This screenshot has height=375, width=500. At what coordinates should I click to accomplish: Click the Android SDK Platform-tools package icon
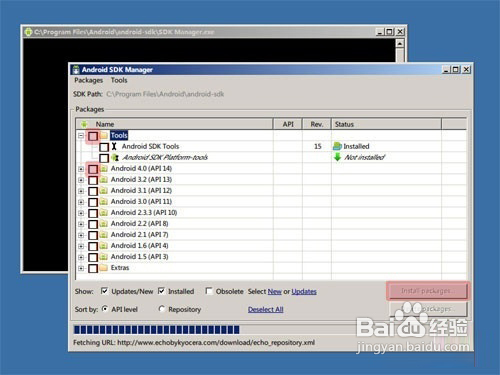pos(115,157)
